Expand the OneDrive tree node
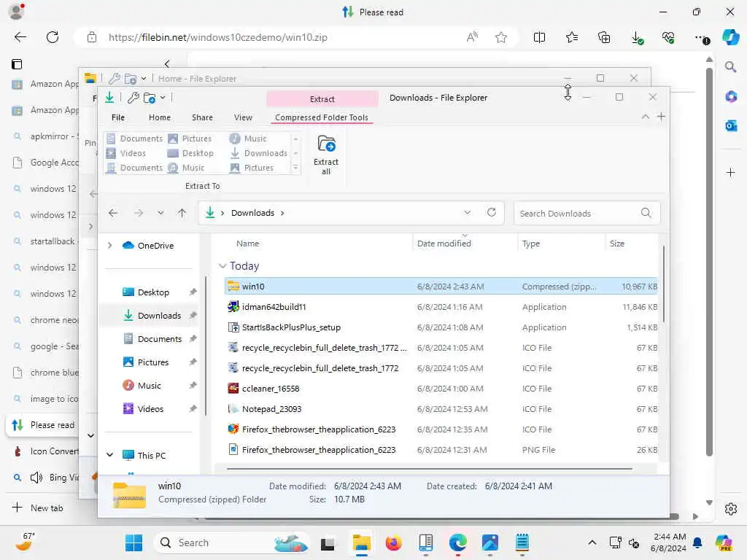Image resolution: width=747 pixels, height=560 pixels. [x=109, y=245]
